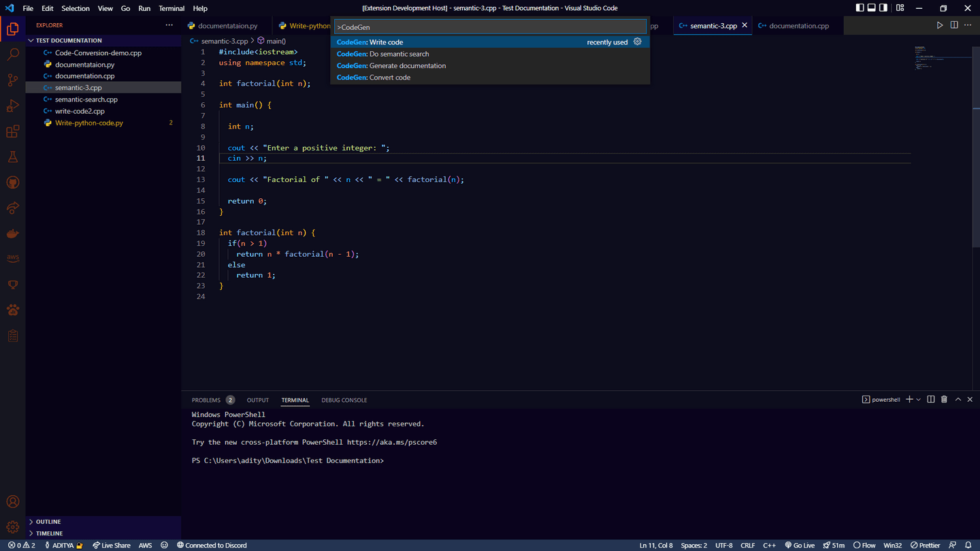Open the paw icon in activity bar
The image size is (980, 551).
click(x=13, y=311)
